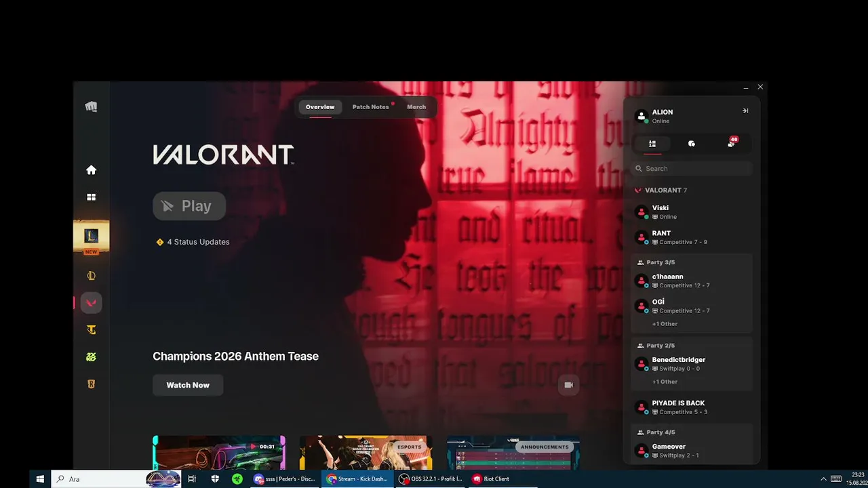The height and width of the screenshot is (488, 868).
Task: Click ALION profile avatar
Action: (641, 116)
